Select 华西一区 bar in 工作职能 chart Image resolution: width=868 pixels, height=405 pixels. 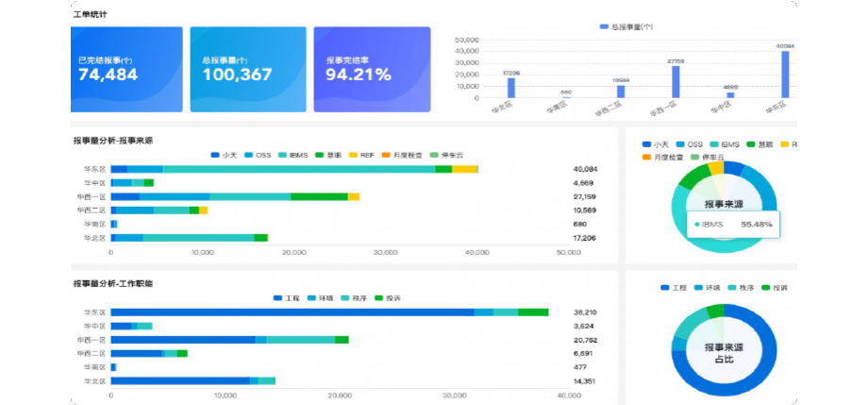(229, 339)
